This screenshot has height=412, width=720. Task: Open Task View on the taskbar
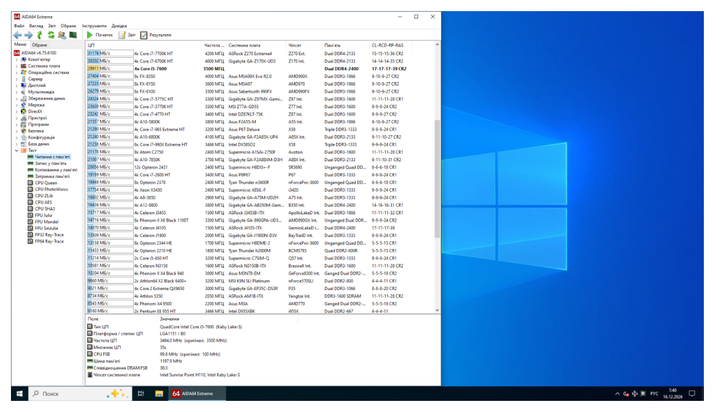coord(141,394)
